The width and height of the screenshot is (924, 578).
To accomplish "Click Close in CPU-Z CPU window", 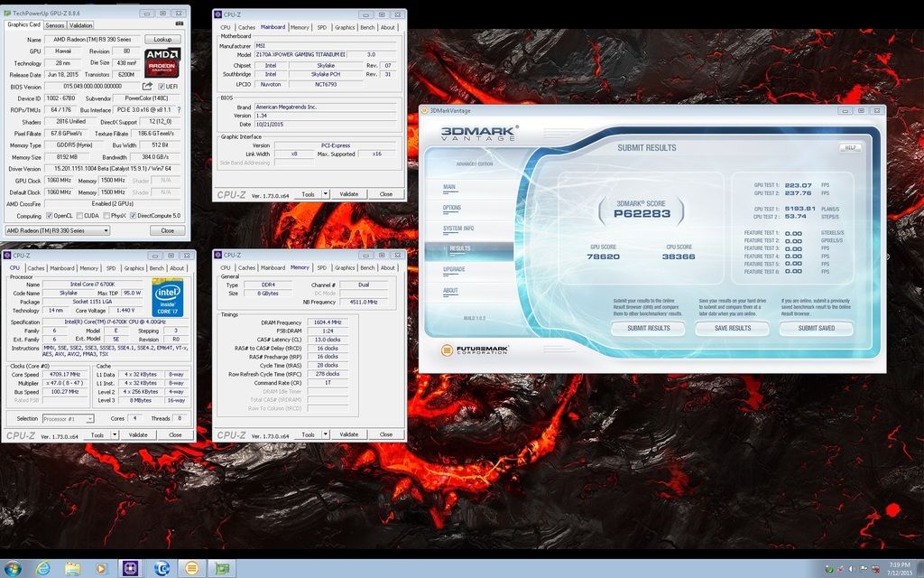I will coord(175,435).
